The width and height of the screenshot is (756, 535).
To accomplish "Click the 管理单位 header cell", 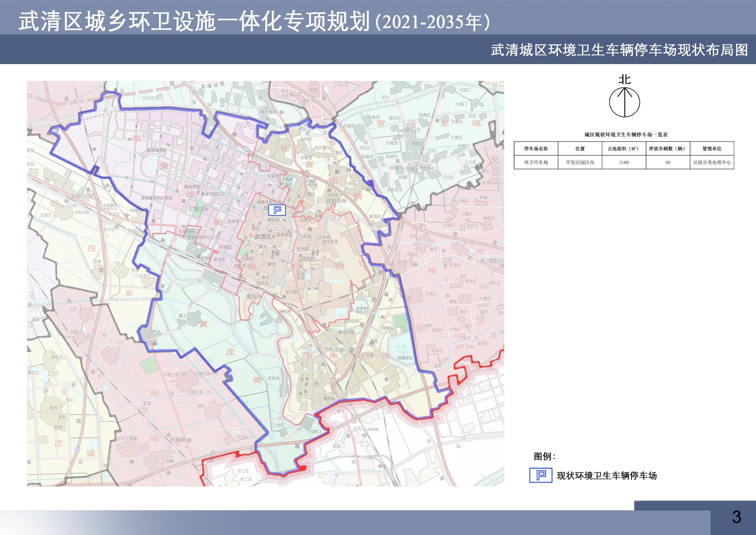I will [712, 149].
